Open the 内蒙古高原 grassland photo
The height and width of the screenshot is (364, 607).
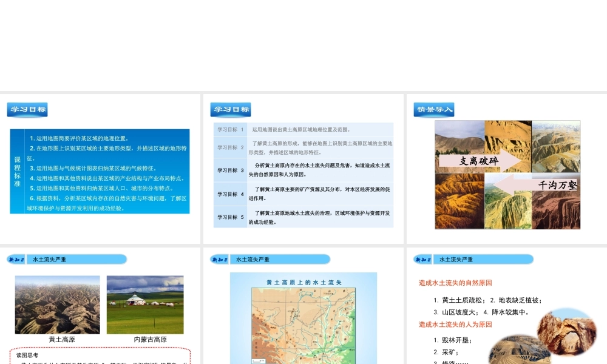point(145,305)
